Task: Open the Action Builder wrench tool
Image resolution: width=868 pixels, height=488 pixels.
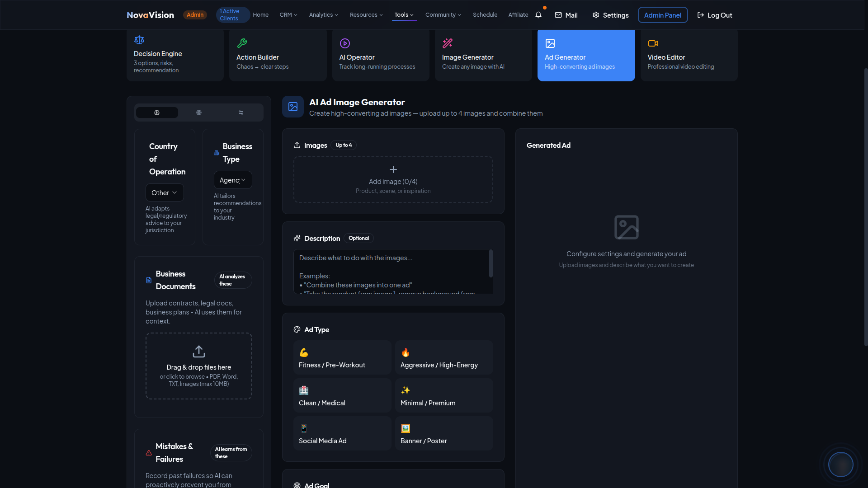Action: [278, 55]
